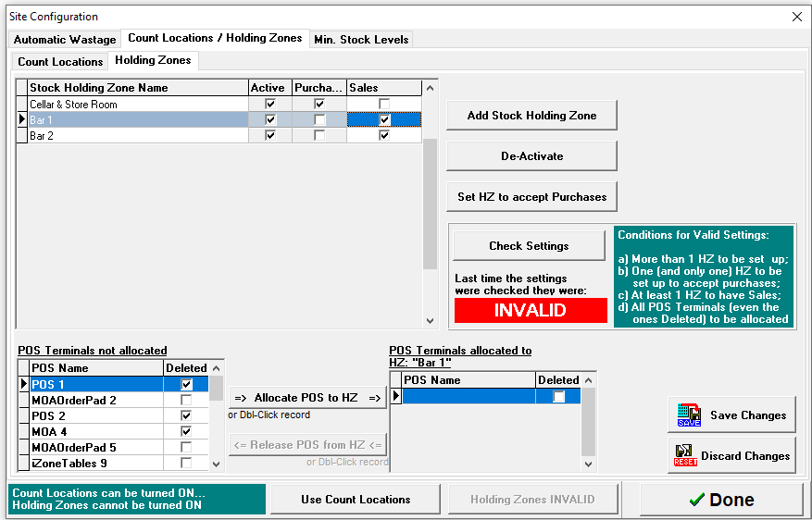Click the green checkmark on Done

tap(696, 500)
